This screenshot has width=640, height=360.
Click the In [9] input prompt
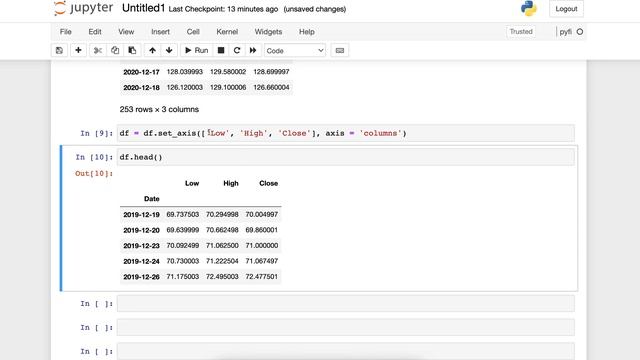pyautogui.click(x=96, y=133)
